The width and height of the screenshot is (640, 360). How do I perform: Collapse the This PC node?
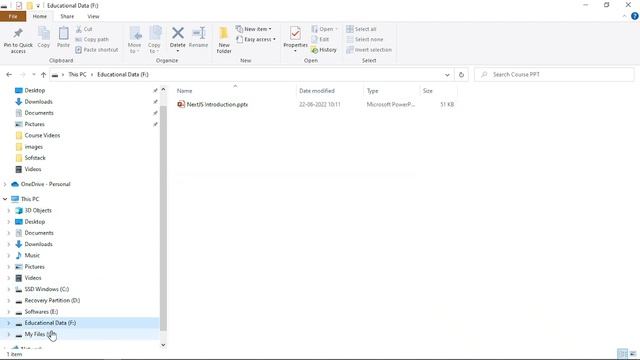pos(5,199)
